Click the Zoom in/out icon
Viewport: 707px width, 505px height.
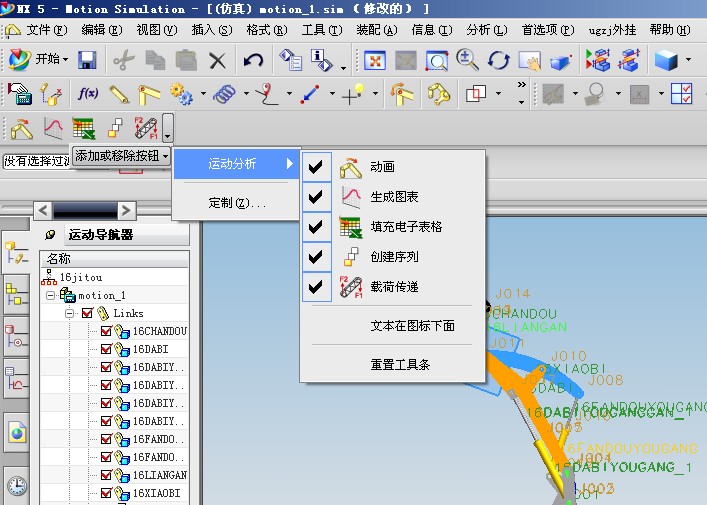point(467,60)
